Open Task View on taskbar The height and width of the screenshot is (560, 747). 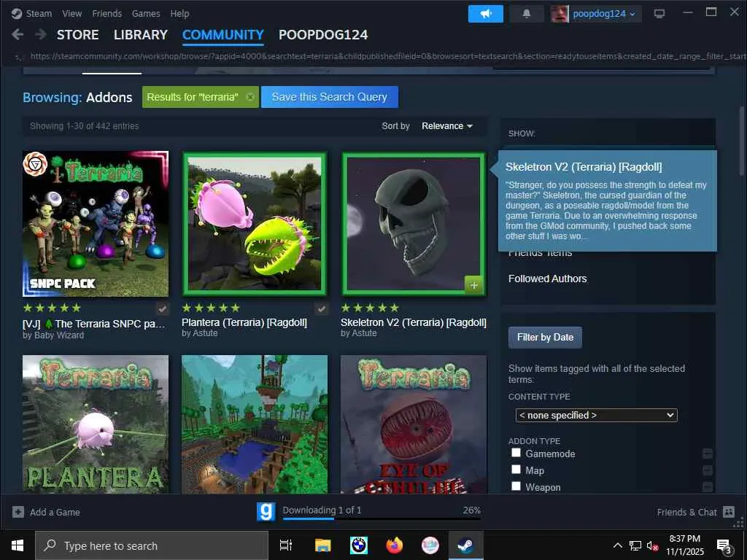pyautogui.click(x=285, y=545)
